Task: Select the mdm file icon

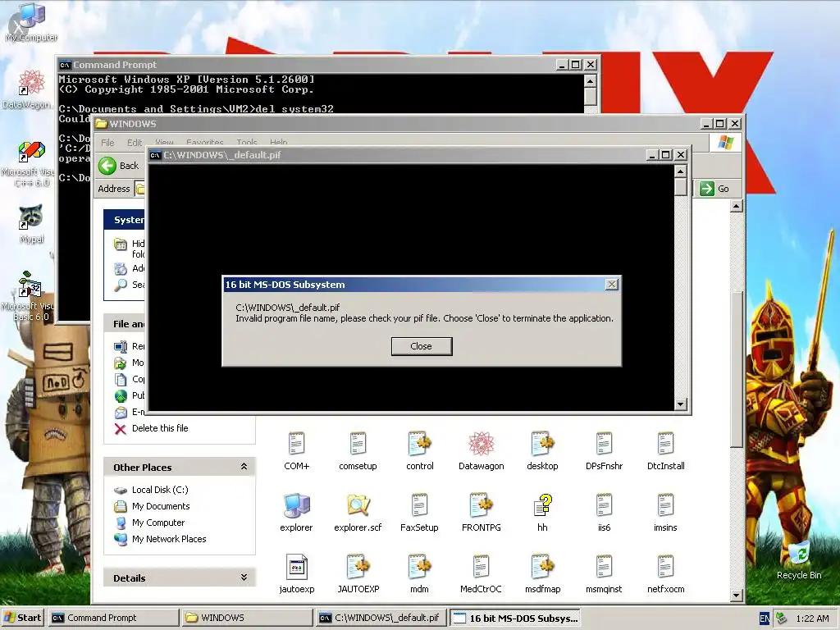Action: tap(419, 574)
